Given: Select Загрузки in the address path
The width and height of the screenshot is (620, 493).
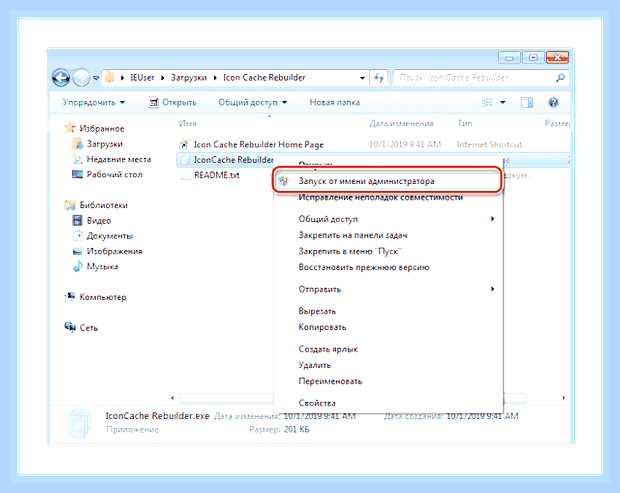Looking at the screenshot, I should (189, 77).
